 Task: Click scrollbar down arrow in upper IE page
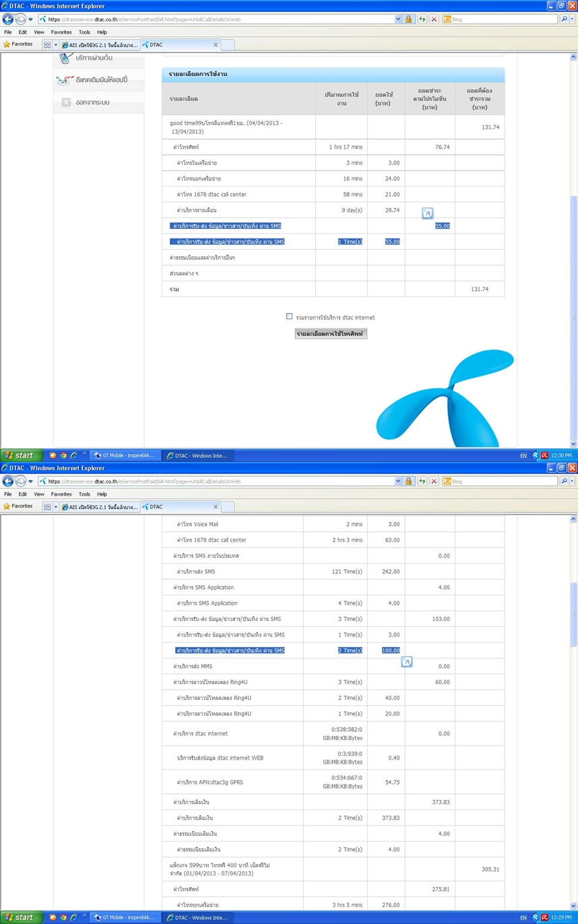point(573,444)
